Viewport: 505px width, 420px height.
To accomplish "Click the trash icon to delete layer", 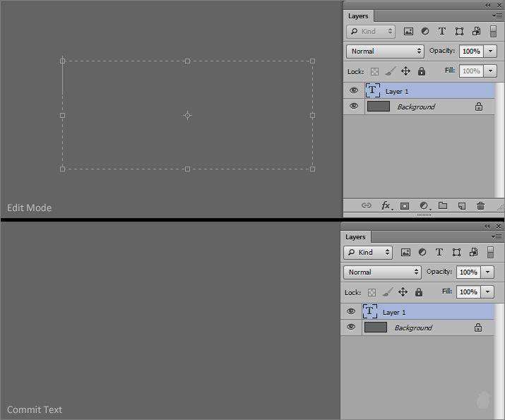I will 480,206.
